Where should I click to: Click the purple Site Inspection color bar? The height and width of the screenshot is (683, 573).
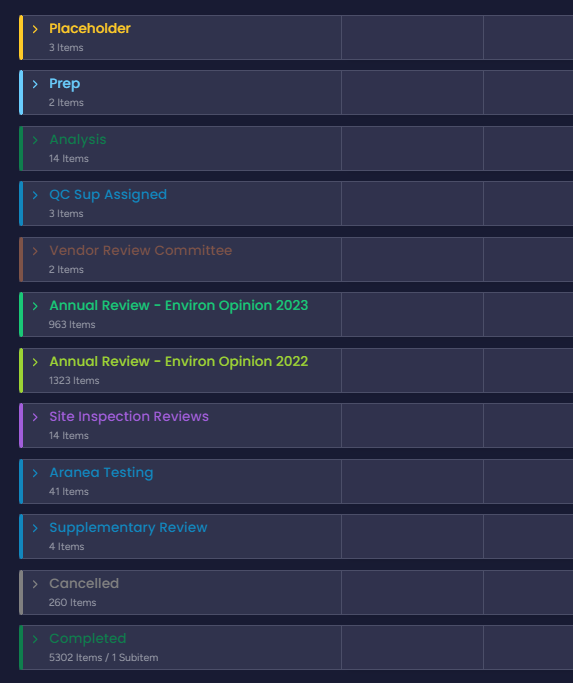[21, 426]
